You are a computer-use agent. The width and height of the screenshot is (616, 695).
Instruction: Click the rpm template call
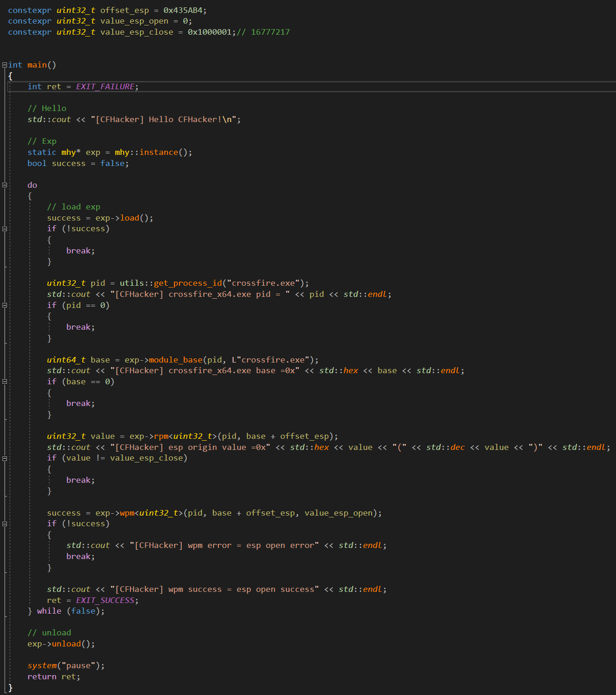161,436
